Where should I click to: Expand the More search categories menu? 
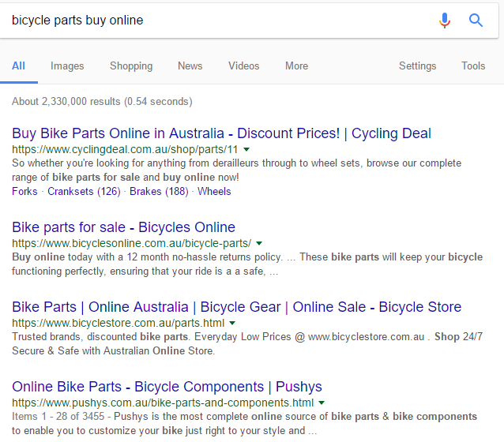[296, 66]
